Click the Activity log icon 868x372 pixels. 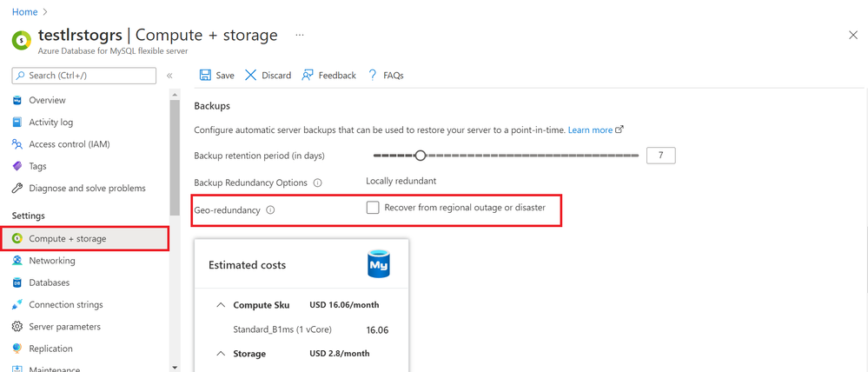(17, 123)
